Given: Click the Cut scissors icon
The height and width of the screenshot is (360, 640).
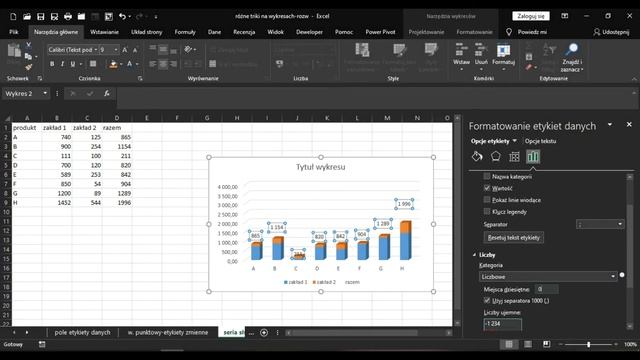Looking at the screenshot, I should [x=28, y=45].
